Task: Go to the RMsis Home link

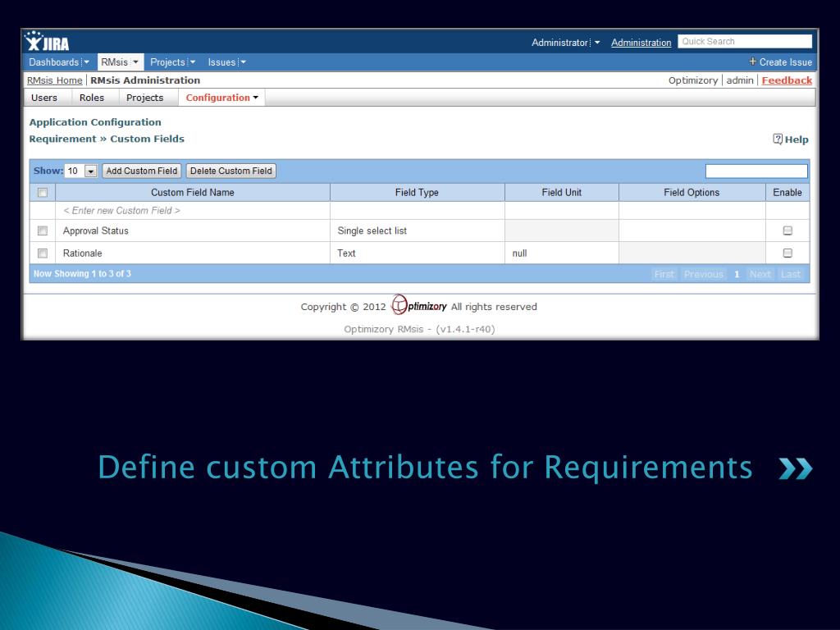Action: click(x=55, y=80)
